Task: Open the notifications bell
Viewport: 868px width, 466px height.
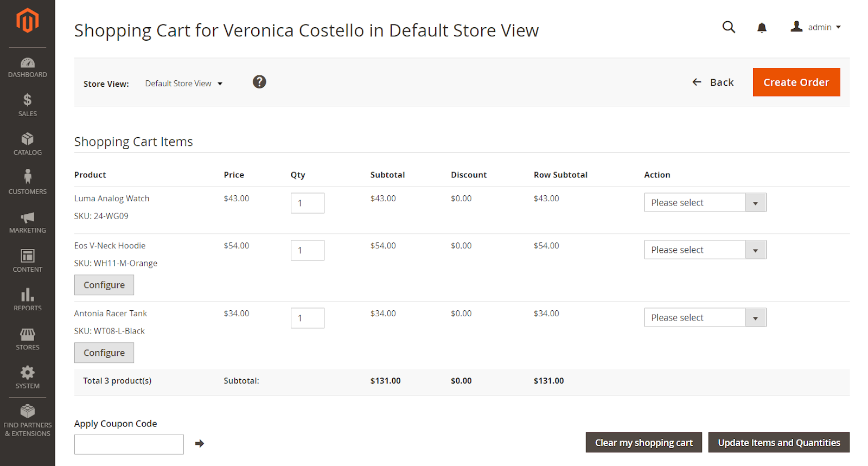Action: coord(762,28)
